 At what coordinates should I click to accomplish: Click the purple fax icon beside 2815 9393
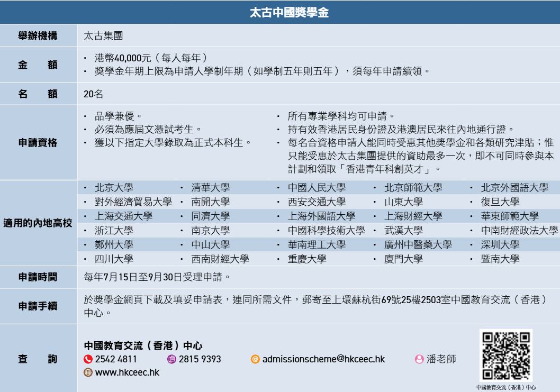point(172,359)
